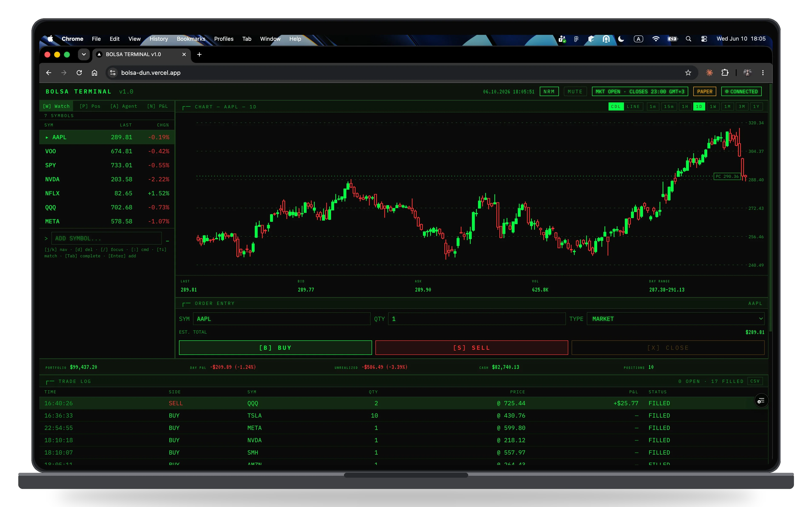Click the battery status icon

click(672, 39)
